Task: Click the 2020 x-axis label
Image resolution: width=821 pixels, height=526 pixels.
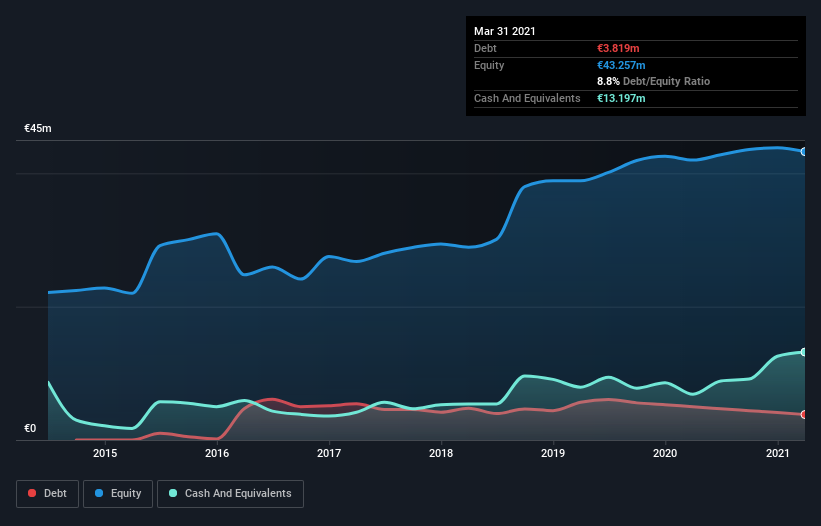Action: (665, 453)
